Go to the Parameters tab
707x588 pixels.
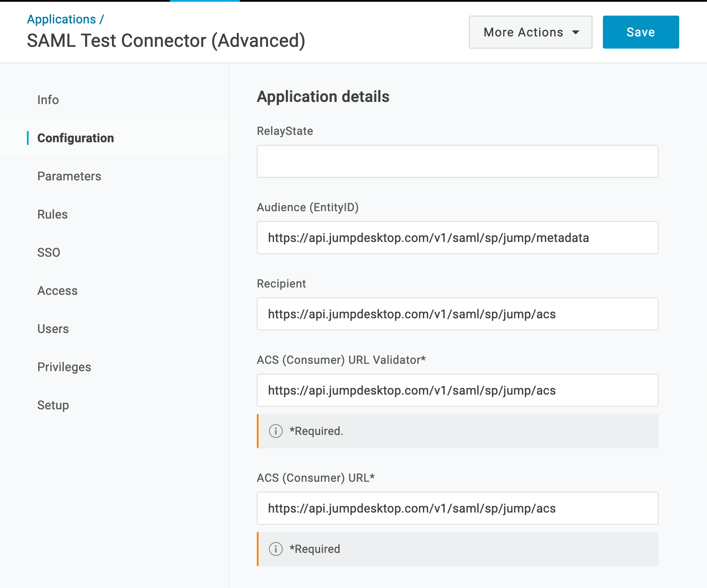click(69, 176)
